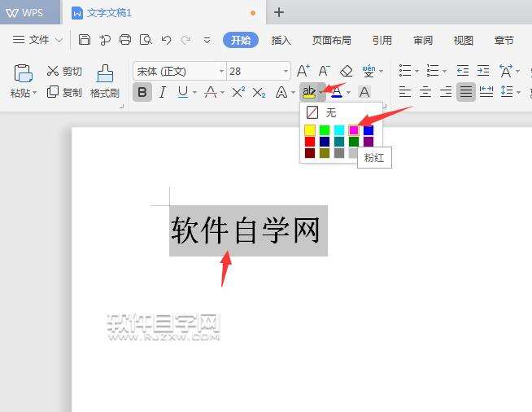This screenshot has width=532, height=412.
Task: Open Print Preview icon
Action: pos(146,40)
